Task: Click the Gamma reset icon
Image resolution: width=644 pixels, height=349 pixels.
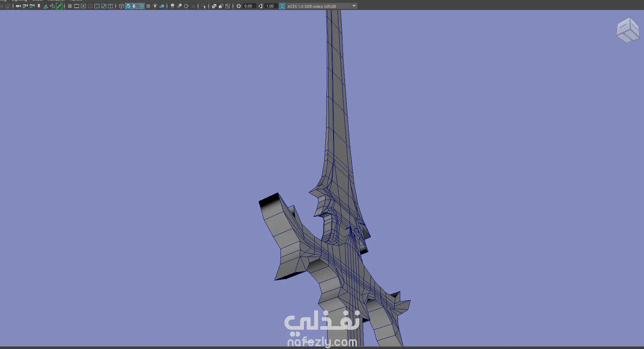Action: click(x=261, y=6)
